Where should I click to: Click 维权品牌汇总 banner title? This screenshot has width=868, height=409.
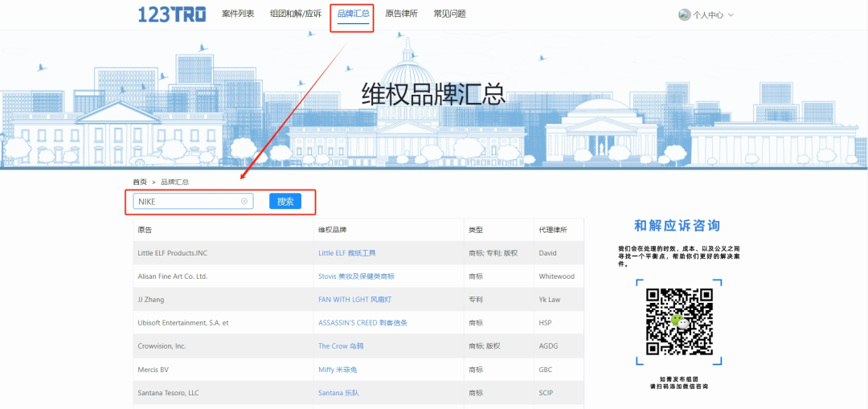(x=434, y=93)
